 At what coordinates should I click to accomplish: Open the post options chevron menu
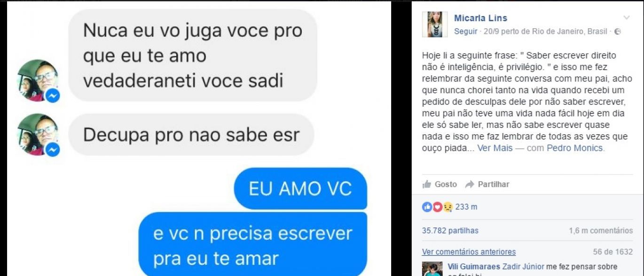[x=627, y=18]
